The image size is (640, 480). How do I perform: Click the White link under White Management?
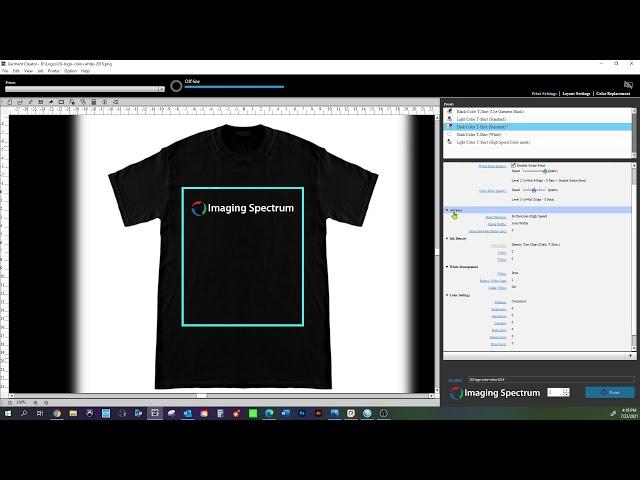502,273
